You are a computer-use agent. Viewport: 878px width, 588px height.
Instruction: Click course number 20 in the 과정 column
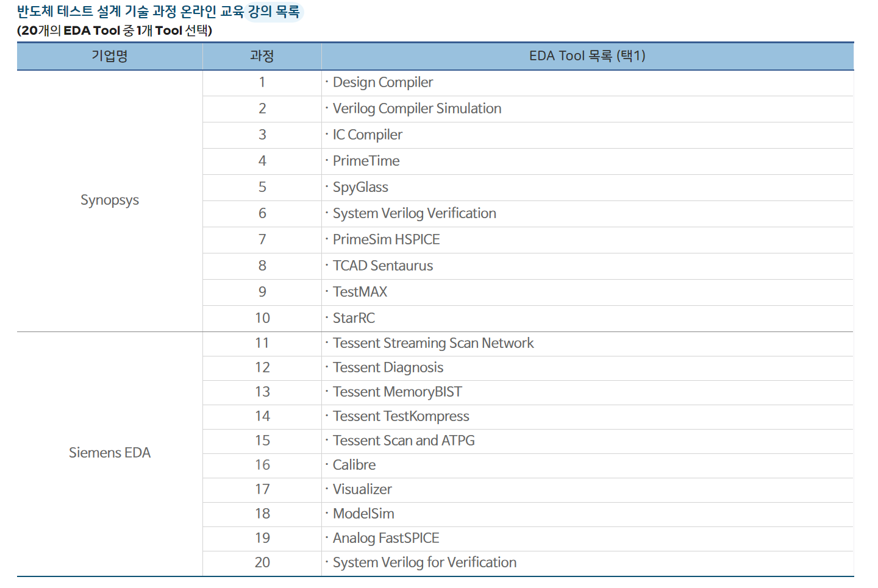(x=262, y=562)
